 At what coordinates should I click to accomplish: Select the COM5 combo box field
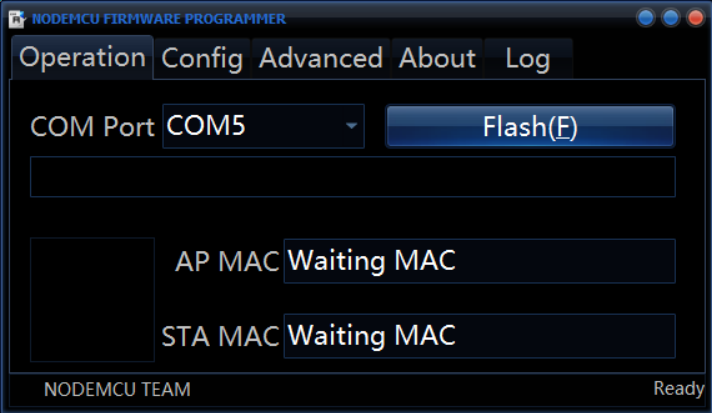263,126
